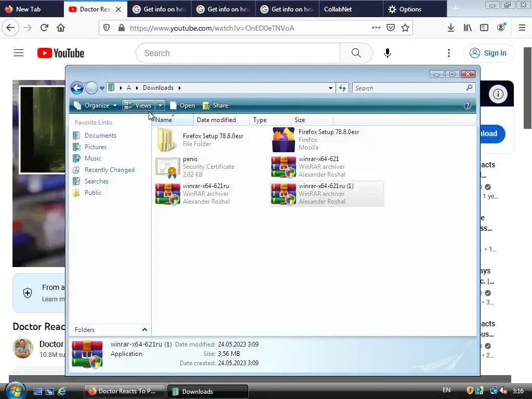The height and width of the screenshot is (399, 532).
Task: Close the Doctor Reacts tab
Action: pyautogui.click(x=118, y=9)
